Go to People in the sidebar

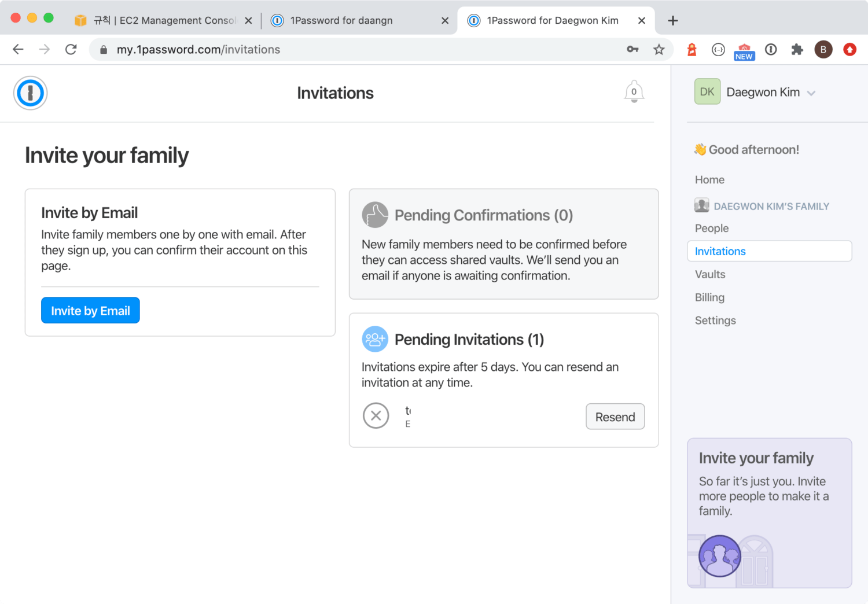tap(712, 229)
